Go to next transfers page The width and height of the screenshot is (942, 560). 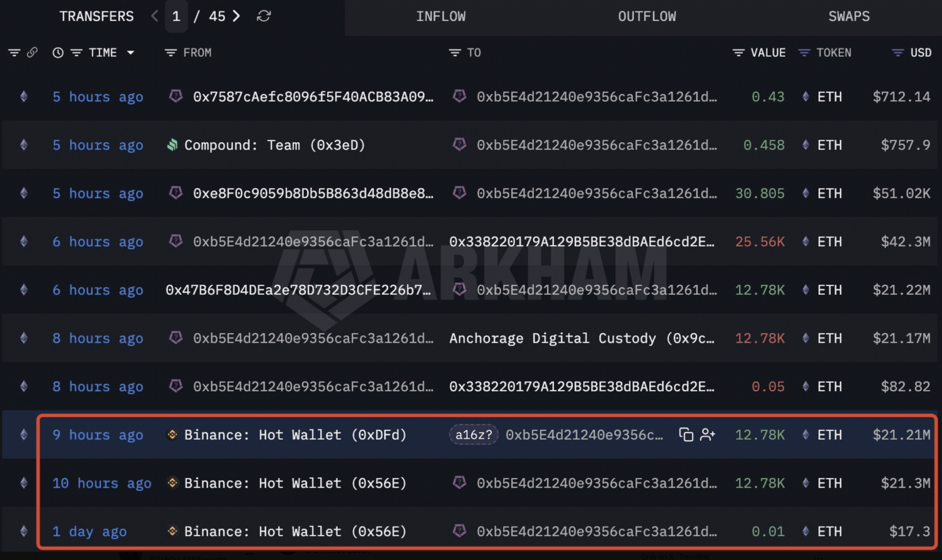[236, 16]
